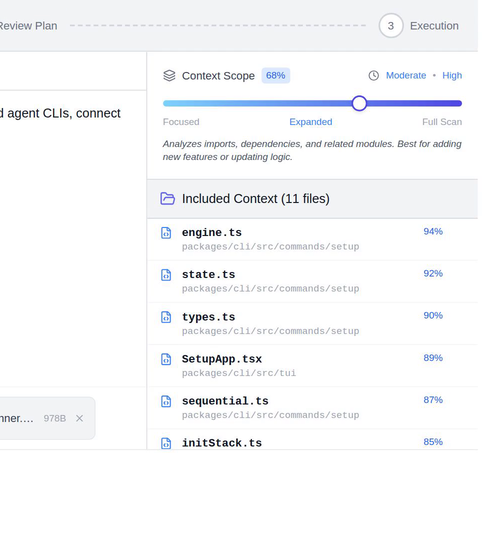The height and width of the screenshot is (540, 490).
Task: Remove the 978B attachment with the X
Action: pyautogui.click(x=80, y=418)
